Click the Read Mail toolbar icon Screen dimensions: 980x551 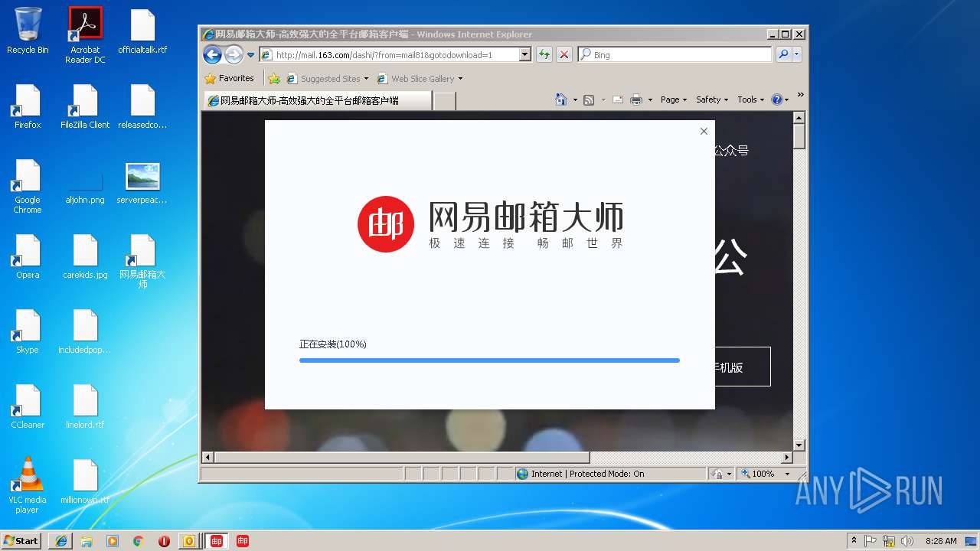(617, 99)
